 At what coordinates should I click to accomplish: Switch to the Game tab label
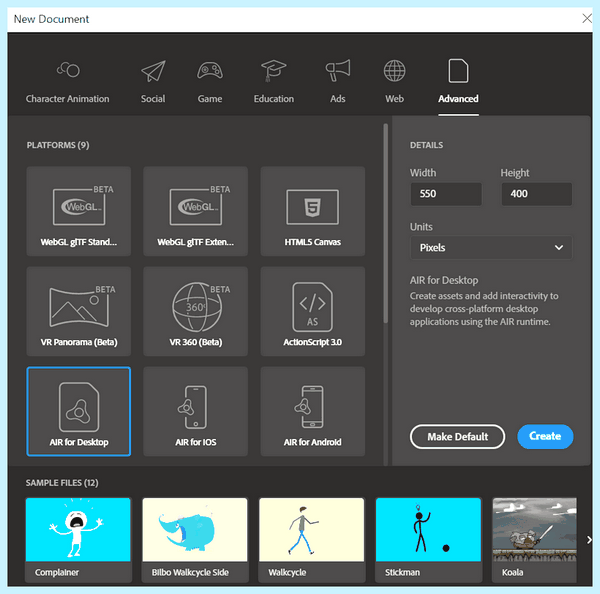point(210,99)
